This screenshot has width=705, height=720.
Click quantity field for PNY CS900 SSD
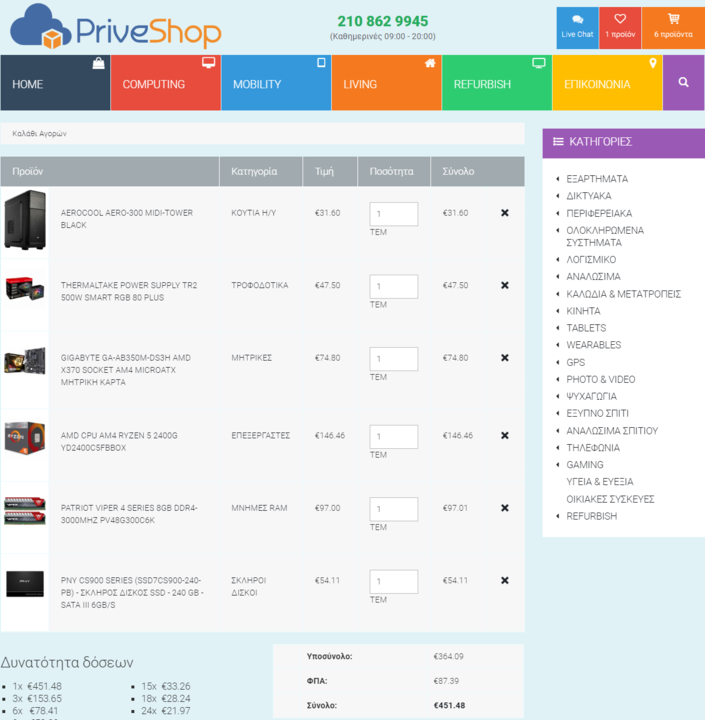pyautogui.click(x=394, y=582)
